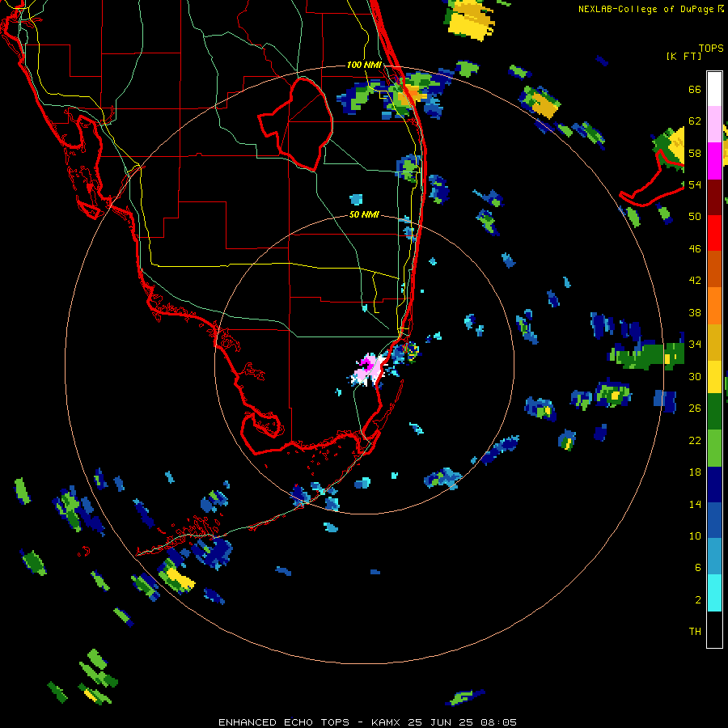Click the navy blue legend swatch
728x728 pixels.
[x=714, y=485]
